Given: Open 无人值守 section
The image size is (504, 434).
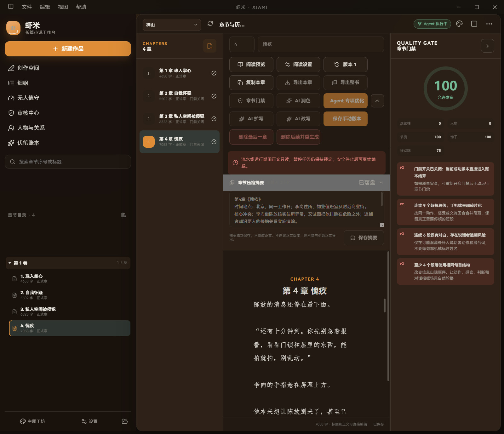Looking at the screenshot, I should click(68, 98).
